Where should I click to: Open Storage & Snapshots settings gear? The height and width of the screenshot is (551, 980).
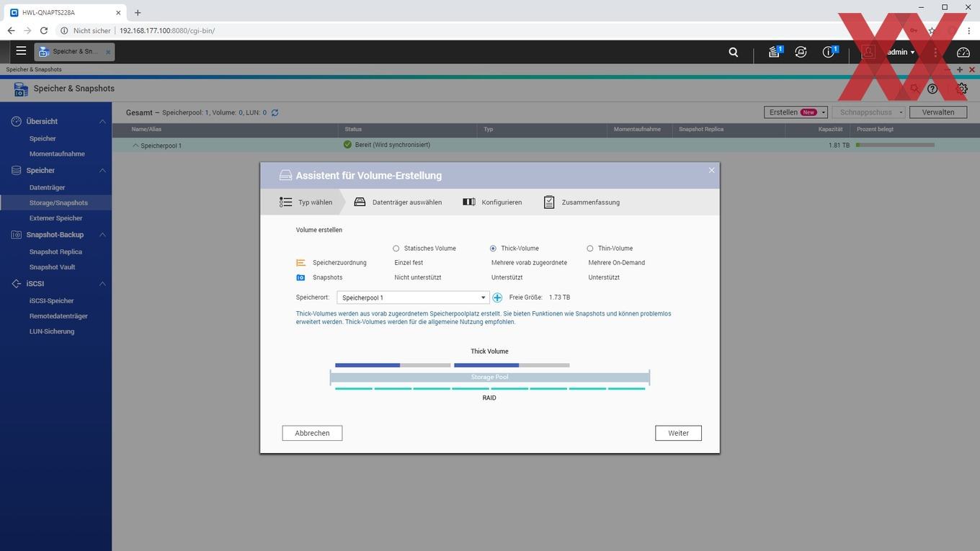click(x=962, y=89)
